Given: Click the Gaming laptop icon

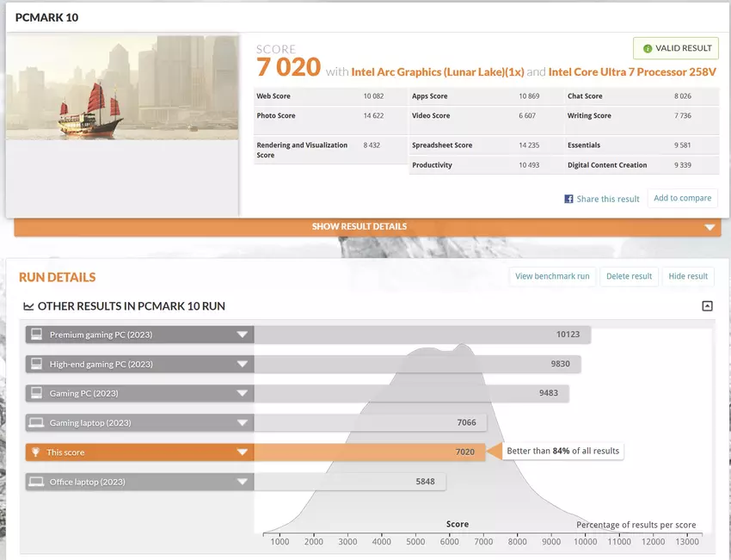Looking at the screenshot, I should pos(36,423).
